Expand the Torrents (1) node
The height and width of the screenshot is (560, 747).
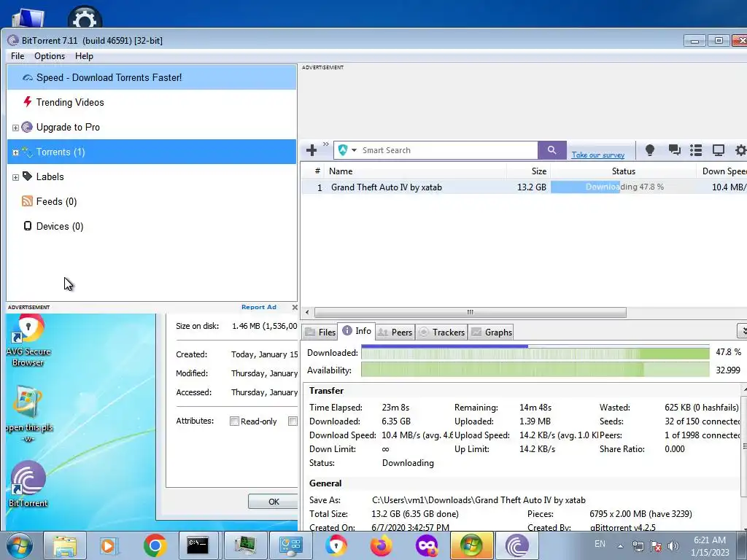[x=15, y=152]
